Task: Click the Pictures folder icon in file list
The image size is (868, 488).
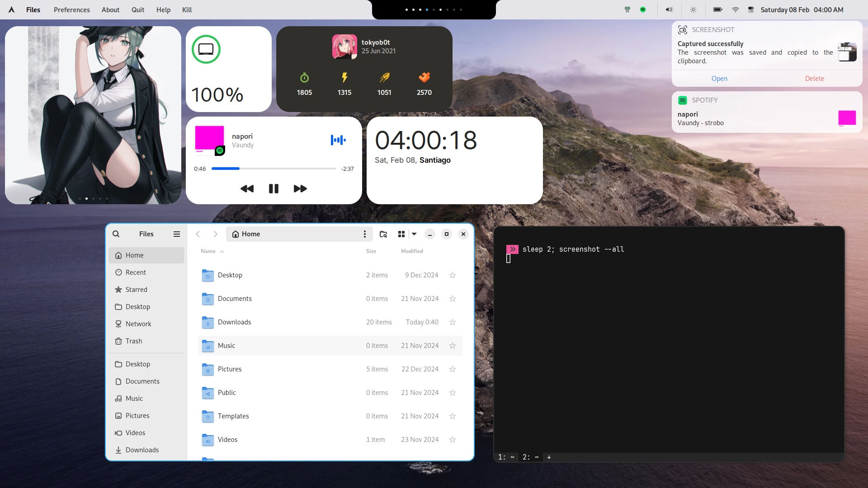Action: coord(208,369)
